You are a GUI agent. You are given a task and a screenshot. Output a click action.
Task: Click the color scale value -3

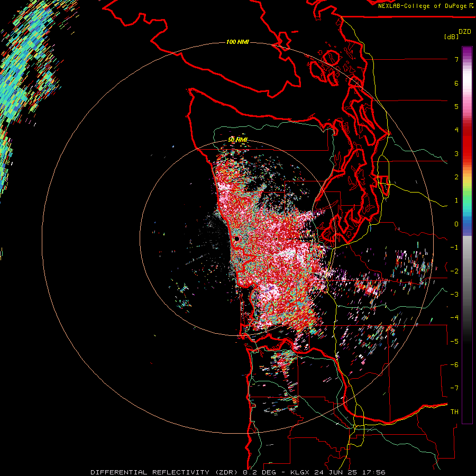454,294
